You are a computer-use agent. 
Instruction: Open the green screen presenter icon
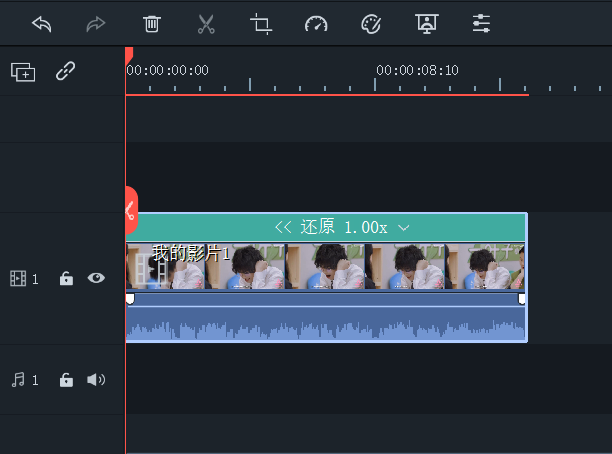point(427,24)
